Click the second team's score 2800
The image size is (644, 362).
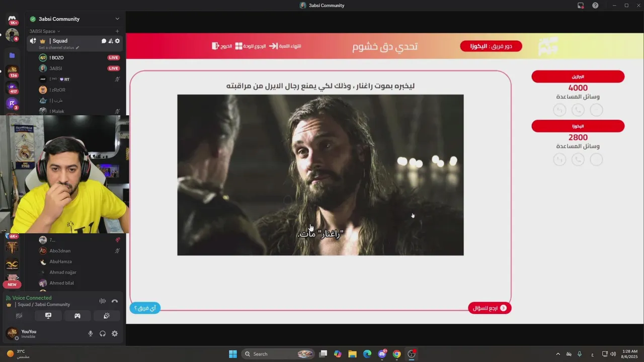point(578,137)
